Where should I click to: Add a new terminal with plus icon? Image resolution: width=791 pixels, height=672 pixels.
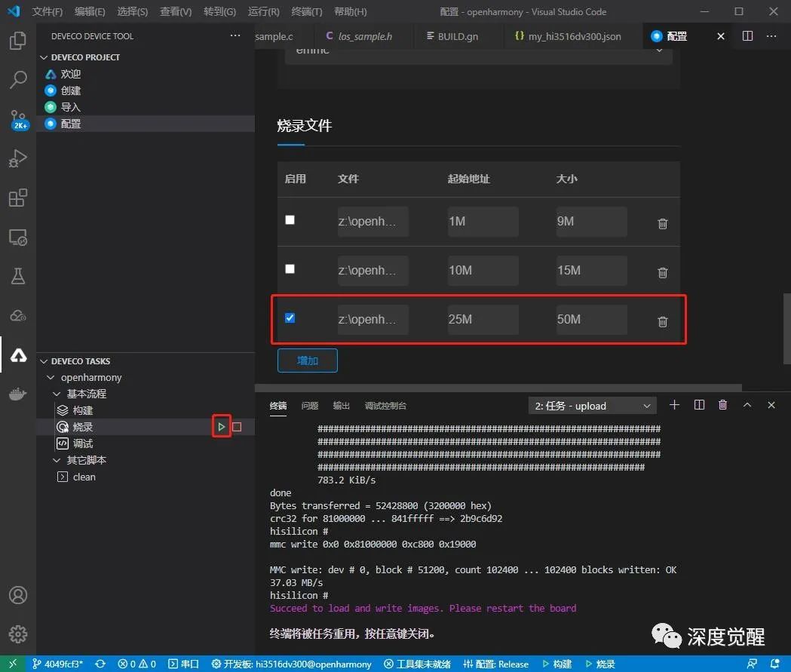pyautogui.click(x=674, y=404)
